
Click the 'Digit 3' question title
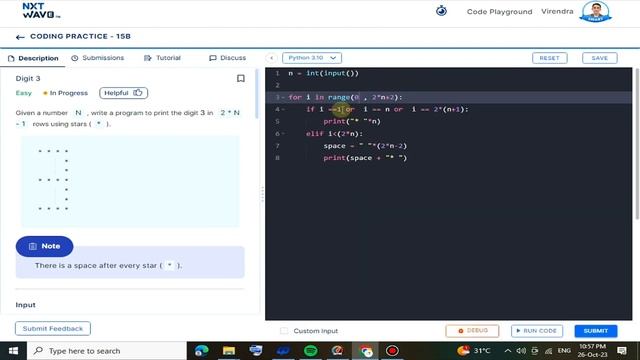[x=28, y=78]
